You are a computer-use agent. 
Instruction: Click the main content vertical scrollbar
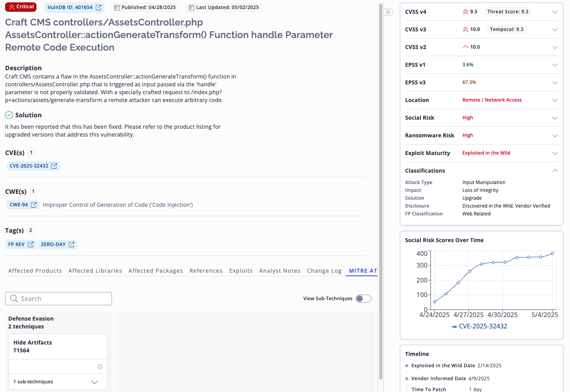pyautogui.click(x=381, y=192)
